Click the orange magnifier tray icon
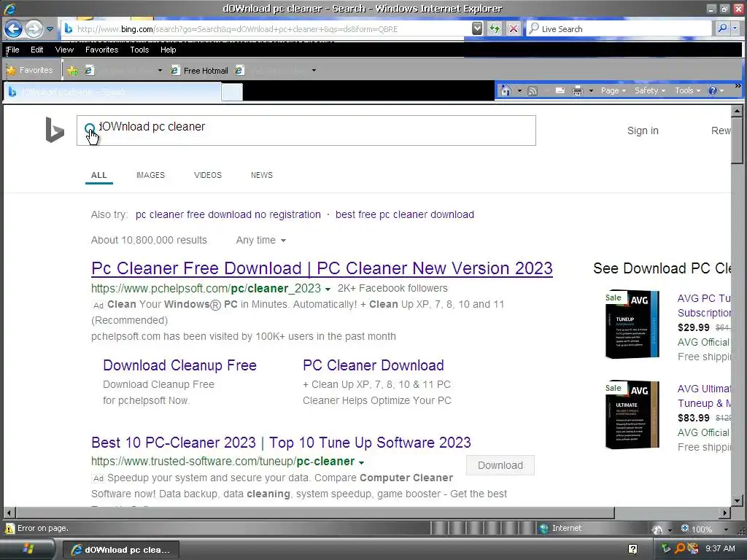Image resolution: width=747 pixels, height=560 pixels. (680, 548)
